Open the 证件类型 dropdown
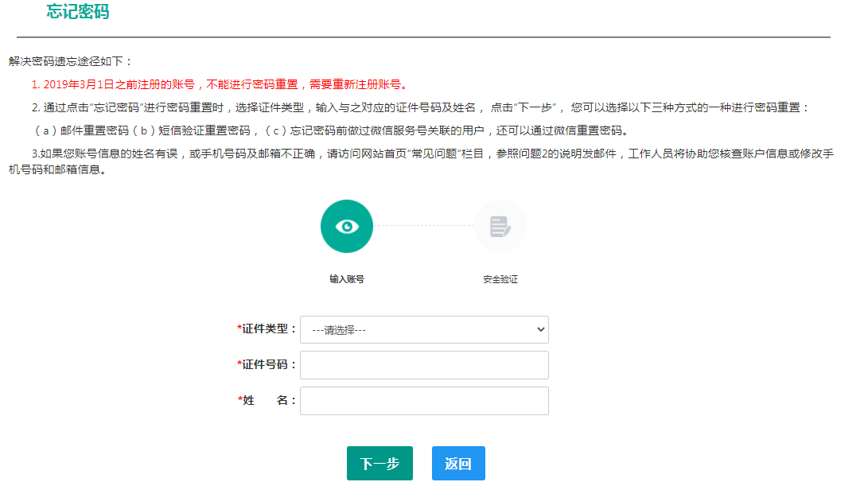868x482 pixels. pos(424,329)
